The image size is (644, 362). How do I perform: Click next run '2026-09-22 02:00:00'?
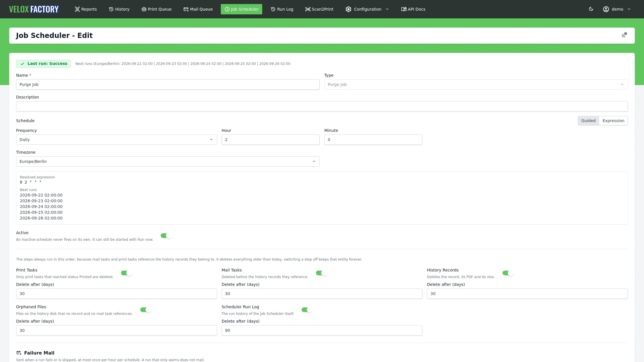click(41, 195)
